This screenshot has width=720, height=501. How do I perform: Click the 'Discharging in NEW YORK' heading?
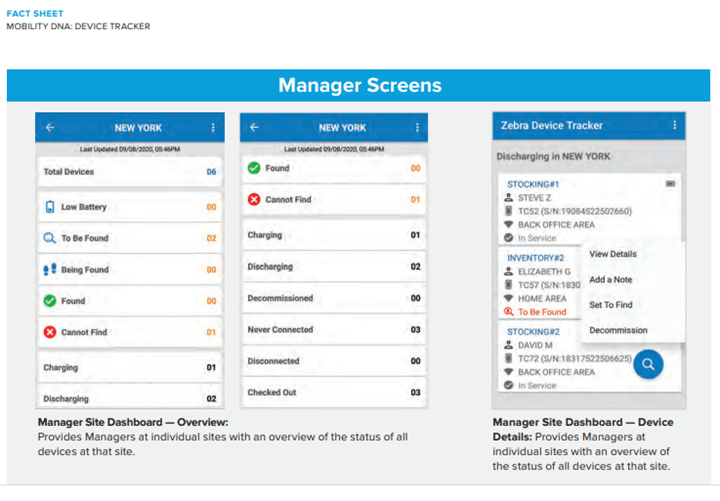[x=553, y=156]
